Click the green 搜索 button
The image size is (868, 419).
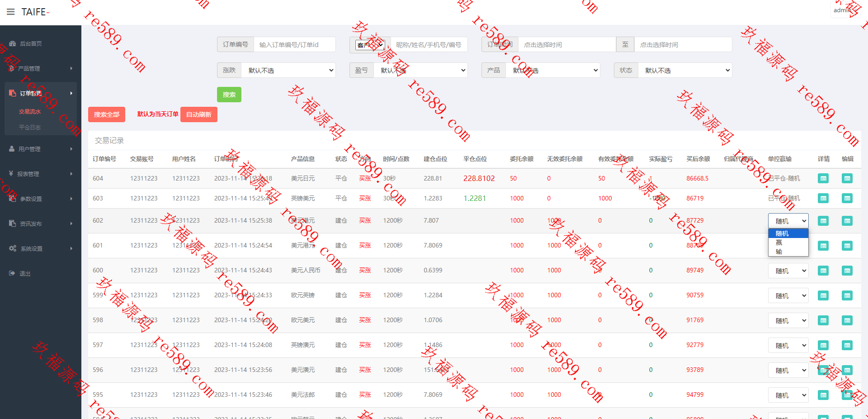pyautogui.click(x=229, y=95)
